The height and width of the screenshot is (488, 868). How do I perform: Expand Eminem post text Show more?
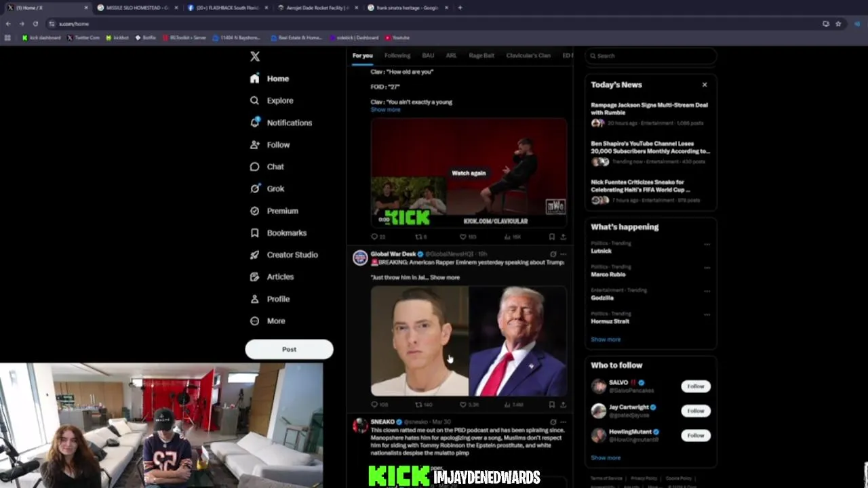(x=445, y=277)
